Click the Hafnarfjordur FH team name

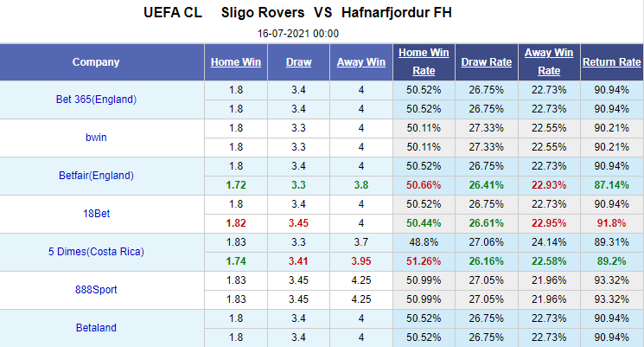pyautogui.click(x=396, y=13)
